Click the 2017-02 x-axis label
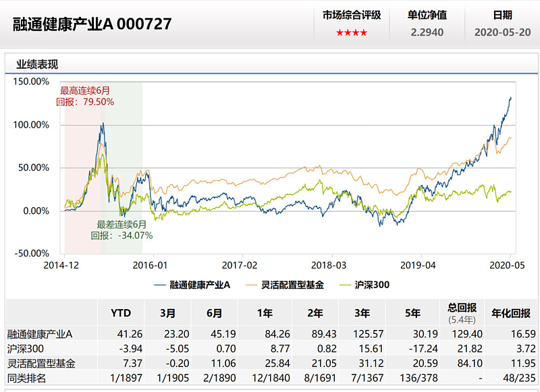This screenshot has width=540, height=392. click(240, 265)
